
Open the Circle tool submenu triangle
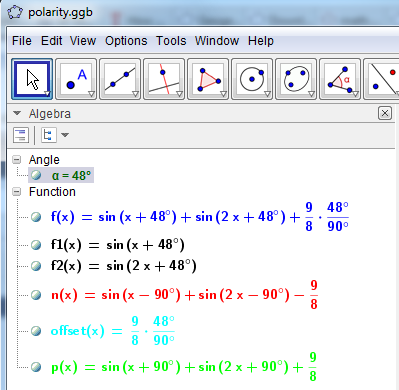point(267,94)
